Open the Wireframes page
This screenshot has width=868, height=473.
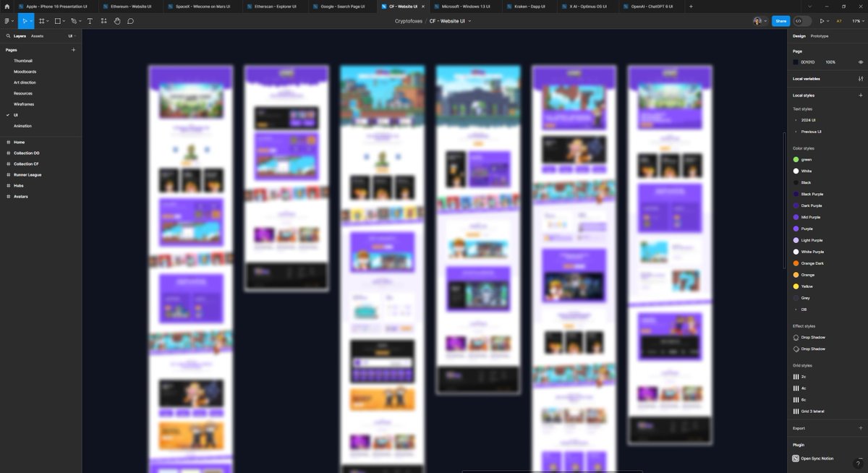[x=24, y=104]
